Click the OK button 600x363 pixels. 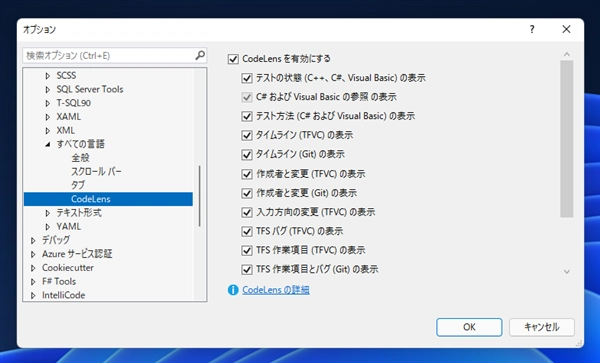469,327
